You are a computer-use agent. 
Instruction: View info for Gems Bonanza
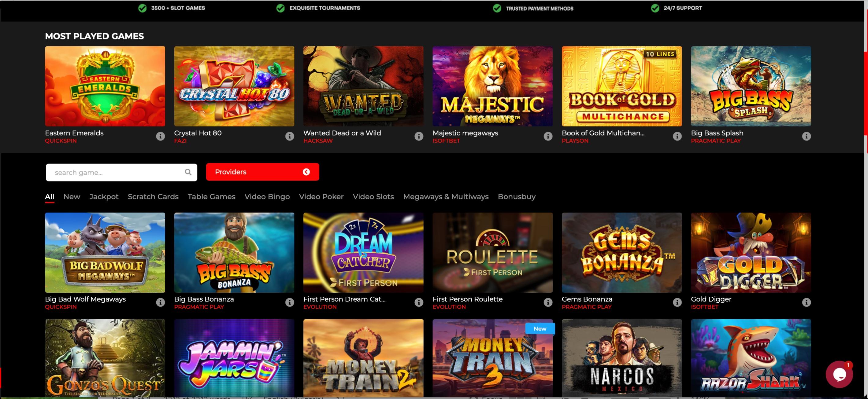[x=677, y=302]
